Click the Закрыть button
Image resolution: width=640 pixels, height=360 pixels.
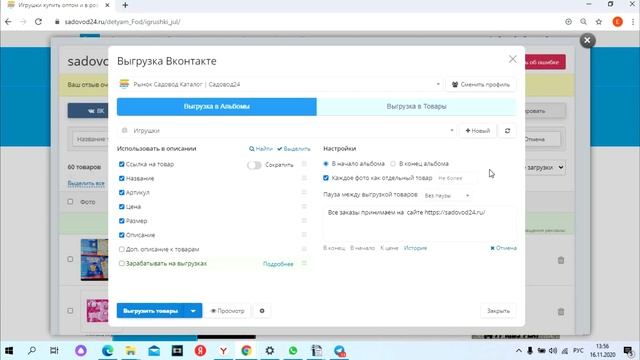click(x=498, y=311)
